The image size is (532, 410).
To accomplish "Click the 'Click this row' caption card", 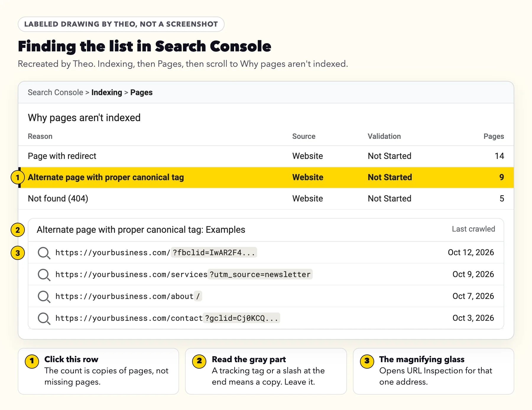I will 98,371.
